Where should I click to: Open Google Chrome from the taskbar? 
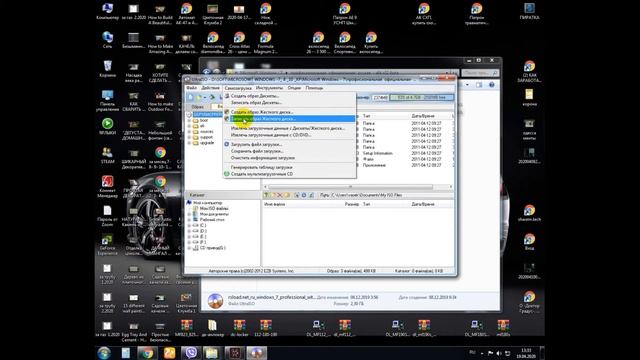pos(147,353)
